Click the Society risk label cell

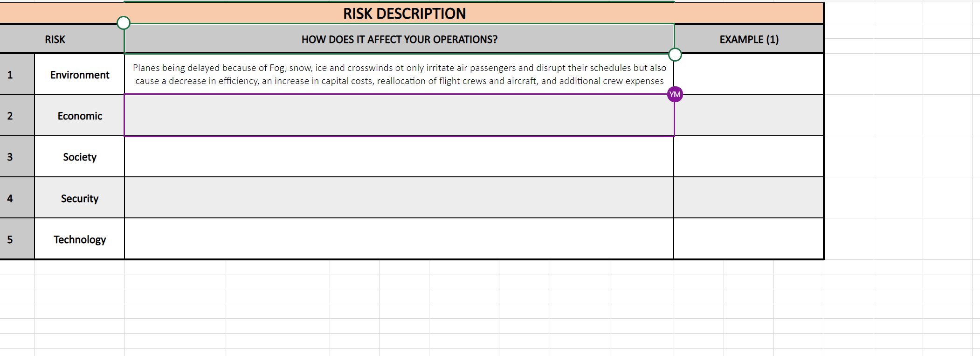click(79, 157)
